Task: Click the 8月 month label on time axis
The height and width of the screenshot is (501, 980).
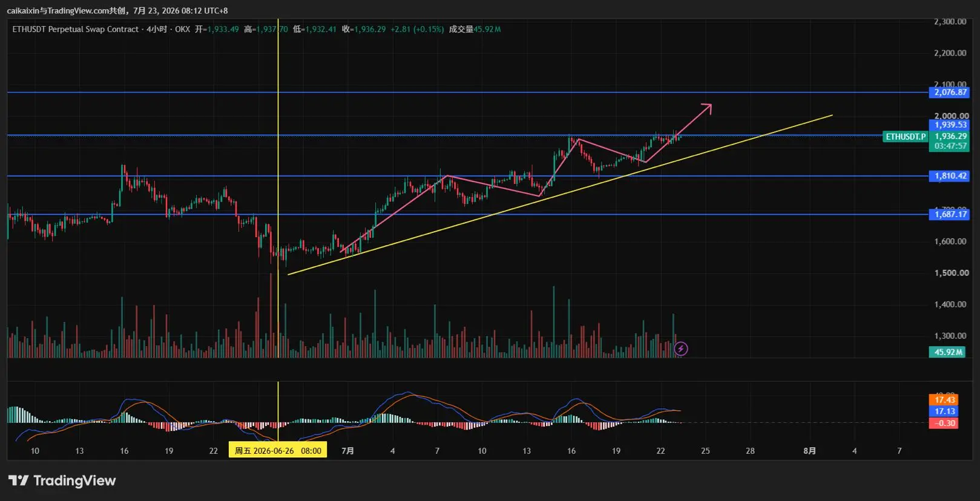Action: pos(809,451)
